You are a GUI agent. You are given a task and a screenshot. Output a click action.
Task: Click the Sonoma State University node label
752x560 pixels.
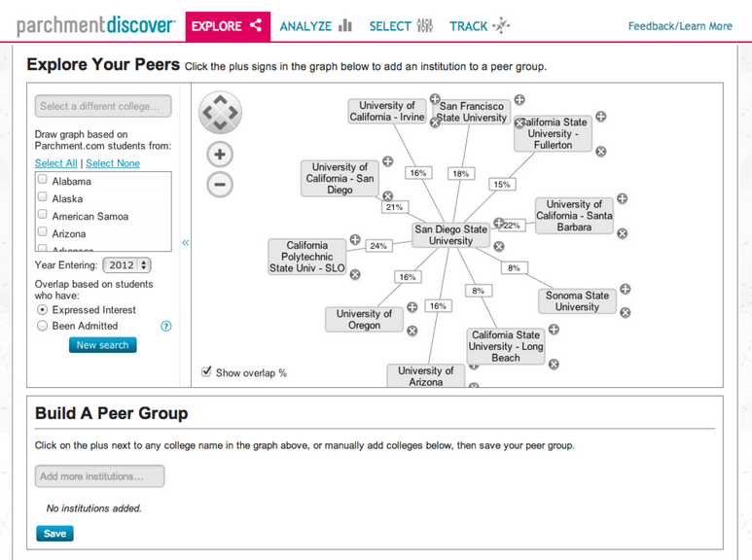[577, 301]
